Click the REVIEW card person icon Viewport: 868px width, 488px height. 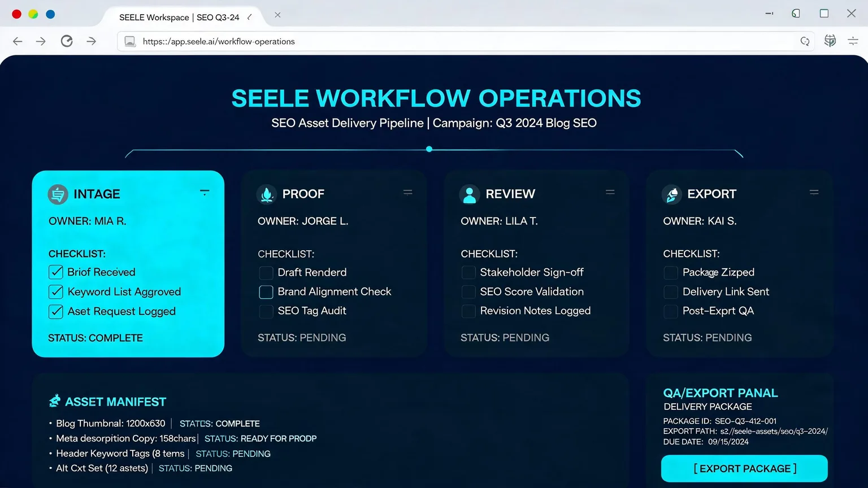(x=469, y=194)
